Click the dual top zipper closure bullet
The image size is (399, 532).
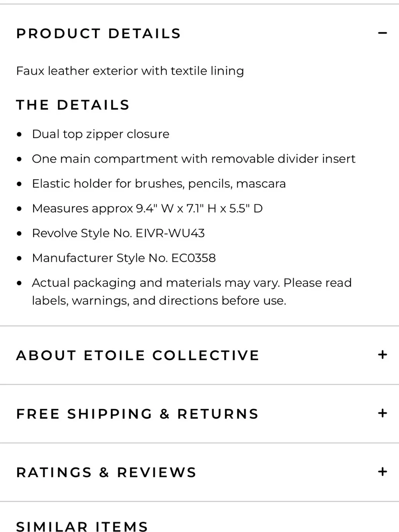click(x=101, y=134)
